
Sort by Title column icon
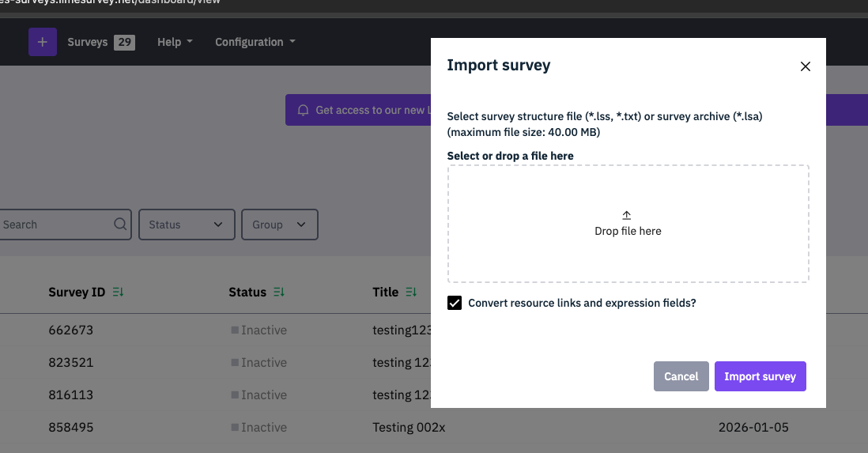coord(411,293)
